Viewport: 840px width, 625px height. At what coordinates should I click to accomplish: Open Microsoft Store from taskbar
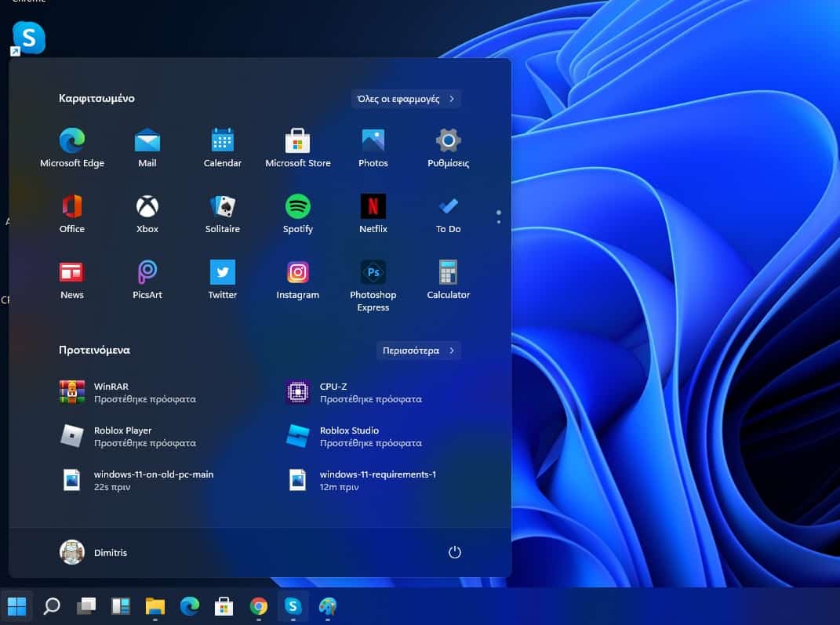pyautogui.click(x=224, y=606)
